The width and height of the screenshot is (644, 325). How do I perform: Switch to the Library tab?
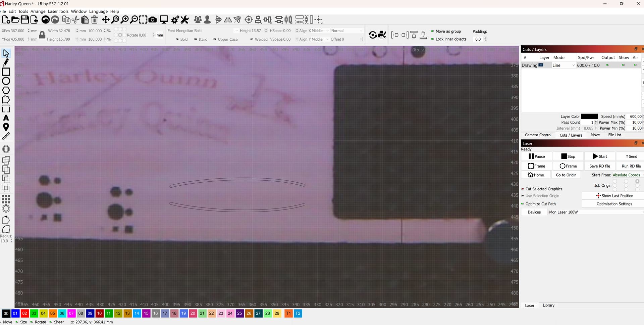[x=548, y=305]
